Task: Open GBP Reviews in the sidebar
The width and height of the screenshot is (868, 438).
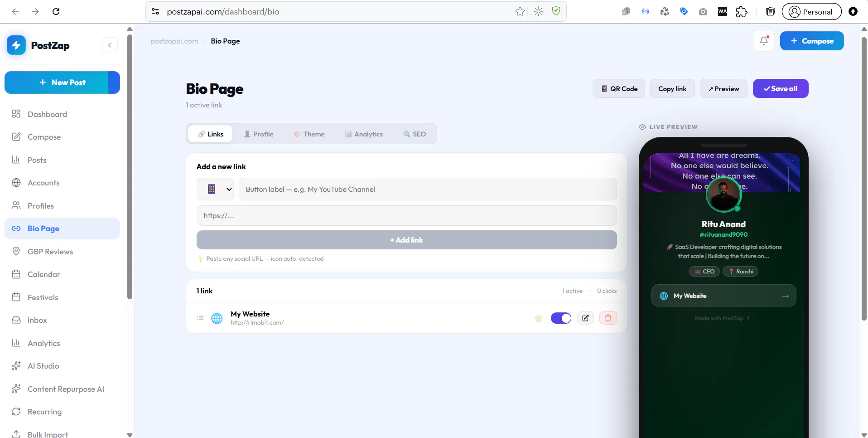Action: pos(62,252)
